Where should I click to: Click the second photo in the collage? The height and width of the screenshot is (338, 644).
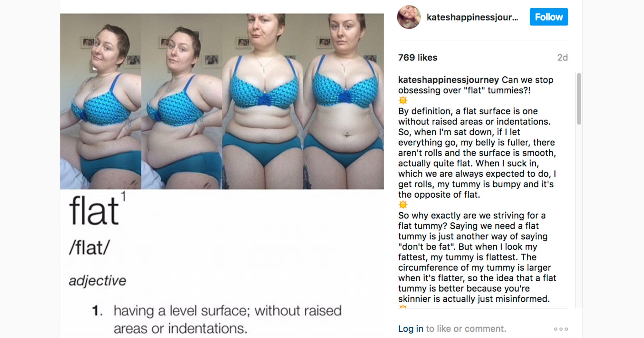point(182,101)
